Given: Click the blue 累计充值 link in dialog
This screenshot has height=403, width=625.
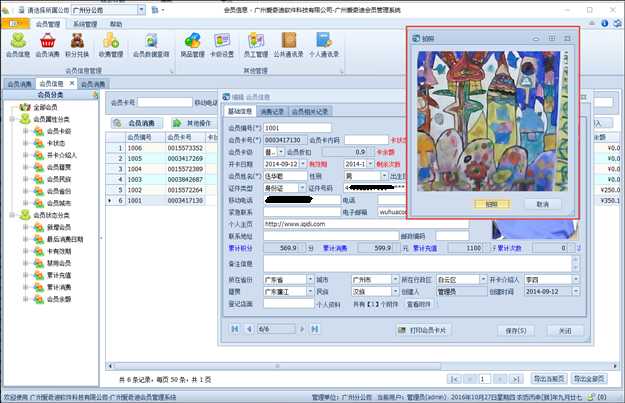Looking at the screenshot, I should (425, 248).
